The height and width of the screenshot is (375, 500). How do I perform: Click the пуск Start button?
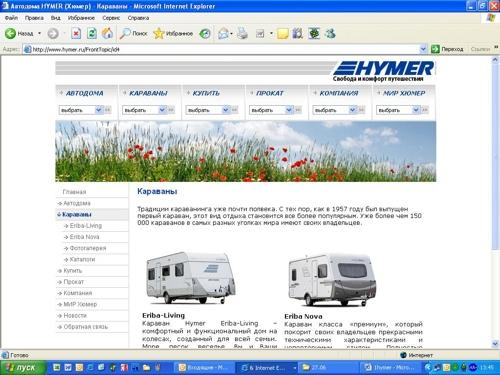[22, 368]
